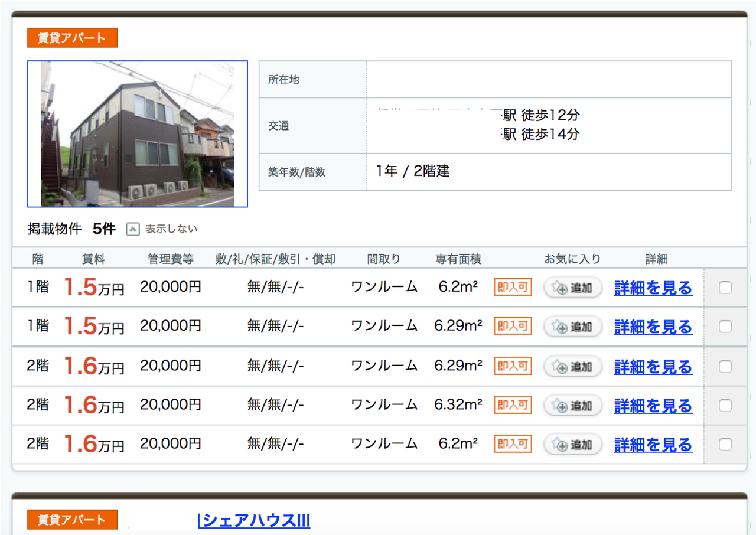Open the apartment building photo thumbnail
The image size is (756, 535).
click(x=138, y=134)
